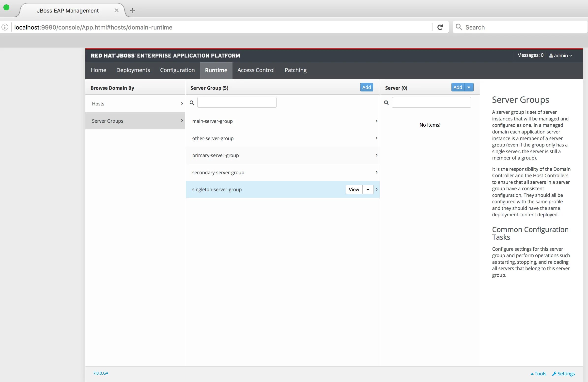
Task: Click the site info icon in address bar
Action: (x=5, y=27)
